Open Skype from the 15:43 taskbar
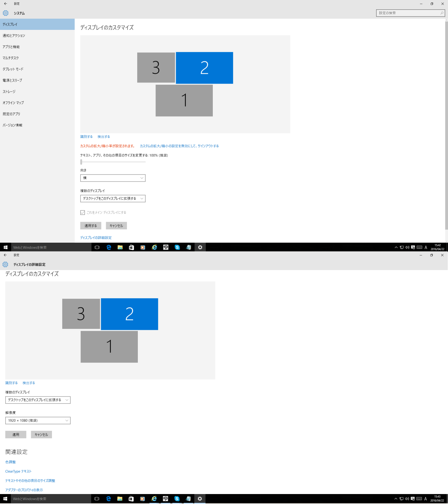 pos(177,499)
